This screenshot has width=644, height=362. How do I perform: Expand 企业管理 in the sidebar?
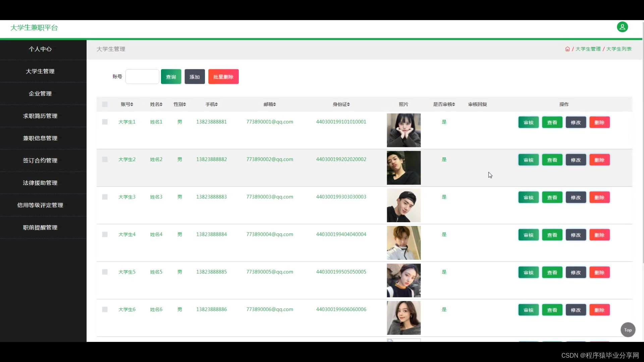(x=40, y=94)
